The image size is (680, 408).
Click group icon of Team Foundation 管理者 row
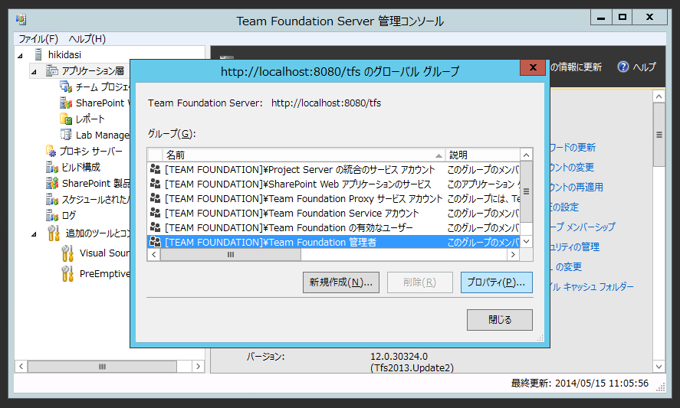(x=155, y=242)
